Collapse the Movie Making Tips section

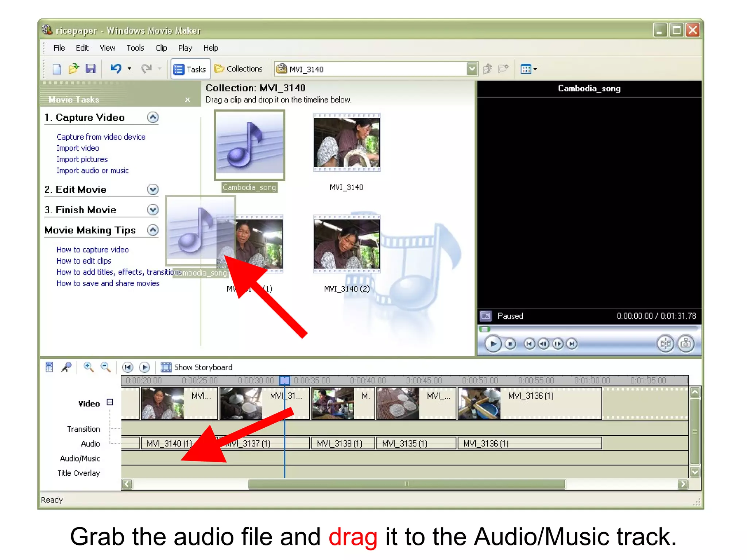coord(153,230)
